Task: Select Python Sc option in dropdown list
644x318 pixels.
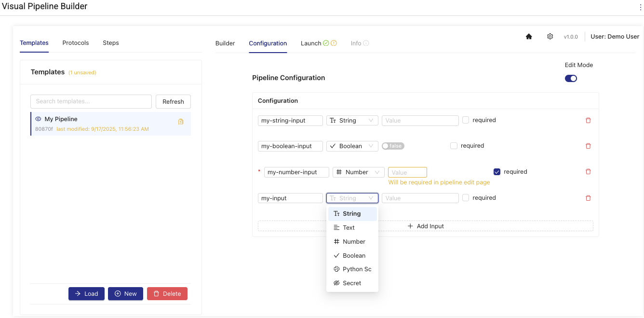Action: pos(352,269)
